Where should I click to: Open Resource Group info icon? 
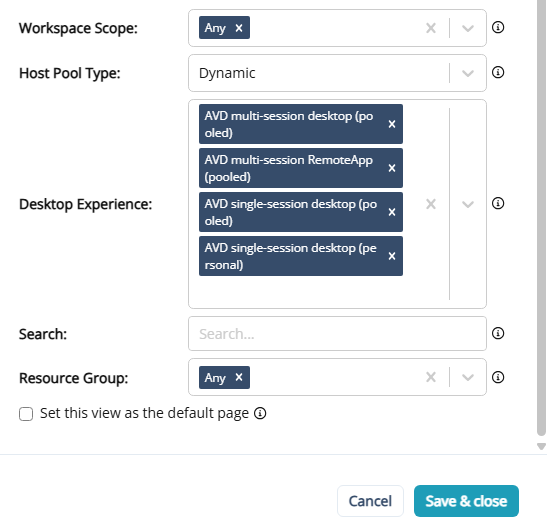tap(498, 377)
